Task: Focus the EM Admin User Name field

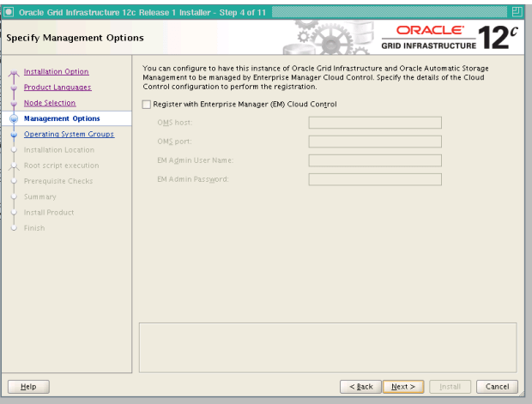Action: click(375, 160)
